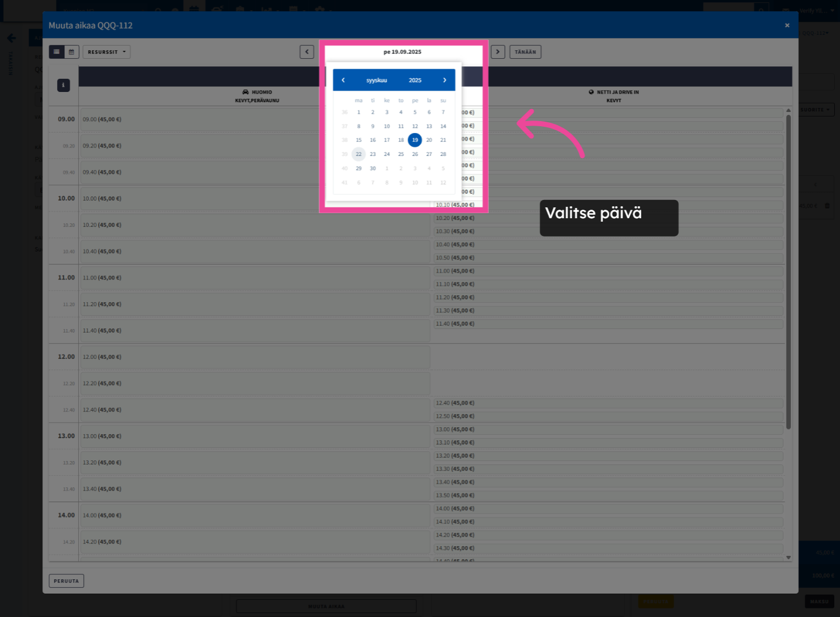
Task: Select 14.00 slot in Netti column
Action: [x=608, y=508]
